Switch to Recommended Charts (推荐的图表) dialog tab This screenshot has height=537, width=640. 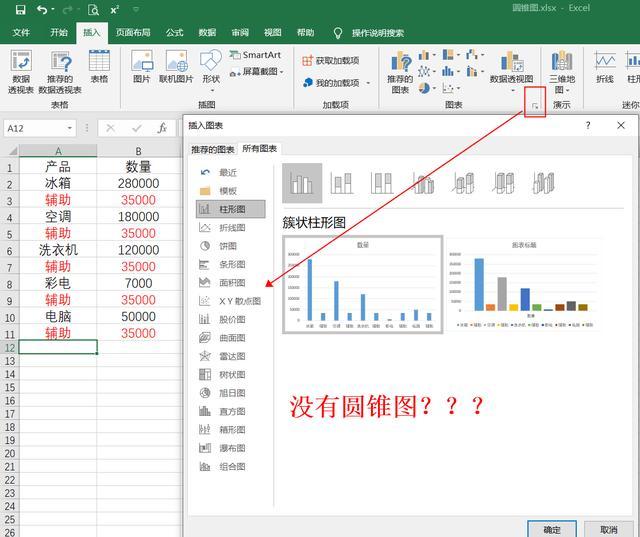click(213, 149)
